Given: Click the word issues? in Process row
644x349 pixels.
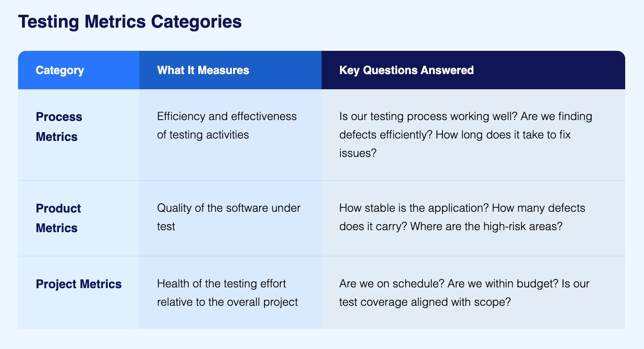Looking at the screenshot, I should pos(358,153).
